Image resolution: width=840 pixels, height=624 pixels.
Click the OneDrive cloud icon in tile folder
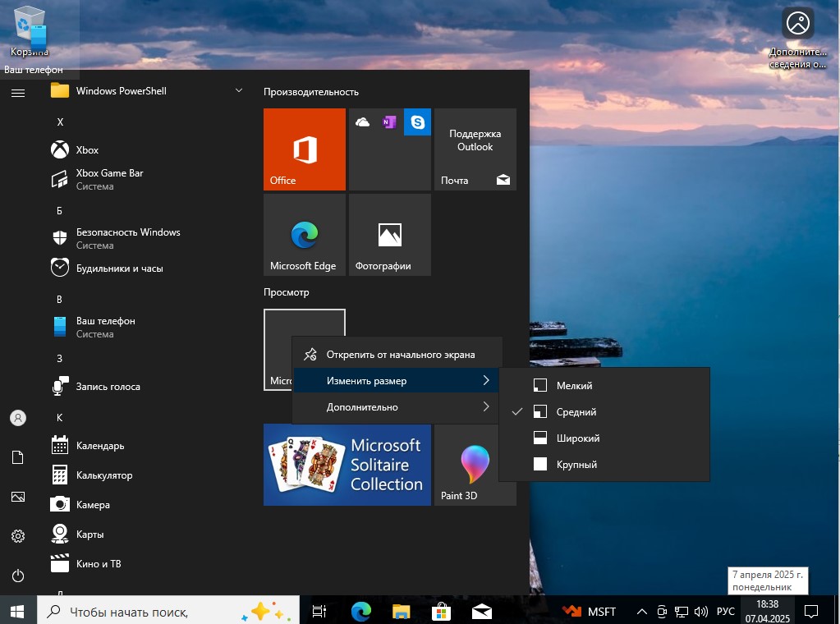click(x=363, y=122)
